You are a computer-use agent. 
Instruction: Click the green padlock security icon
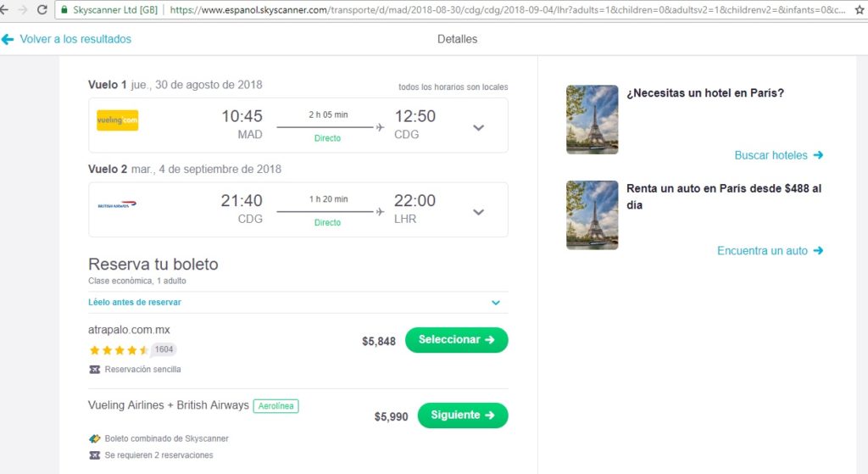click(x=64, y=9)
